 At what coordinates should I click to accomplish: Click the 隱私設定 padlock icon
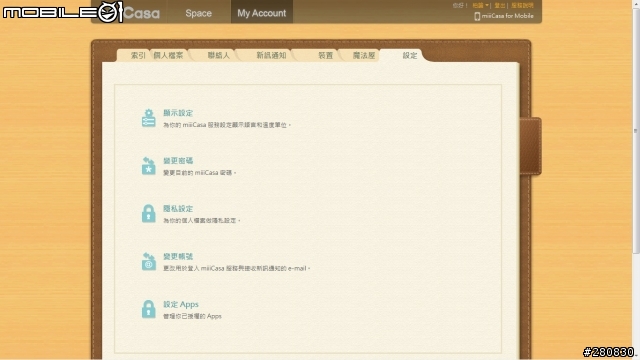(x=149, y=213)
